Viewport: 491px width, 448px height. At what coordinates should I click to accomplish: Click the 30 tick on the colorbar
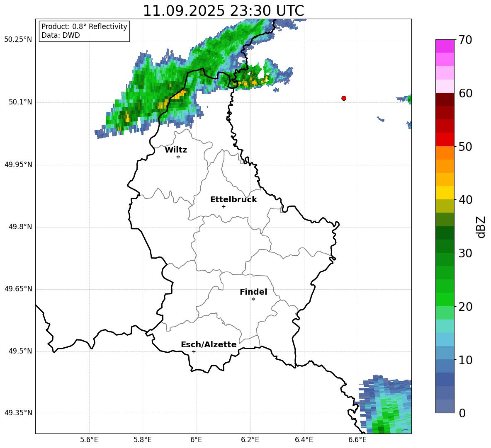(x=465, y=253)
